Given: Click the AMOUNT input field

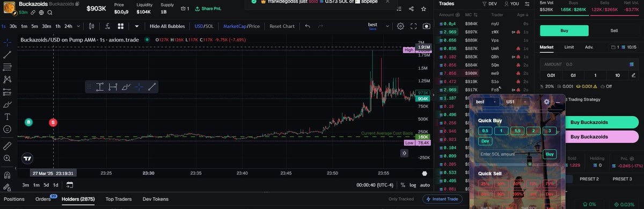Looking at the screenshot, I should [x=589, y=64].
